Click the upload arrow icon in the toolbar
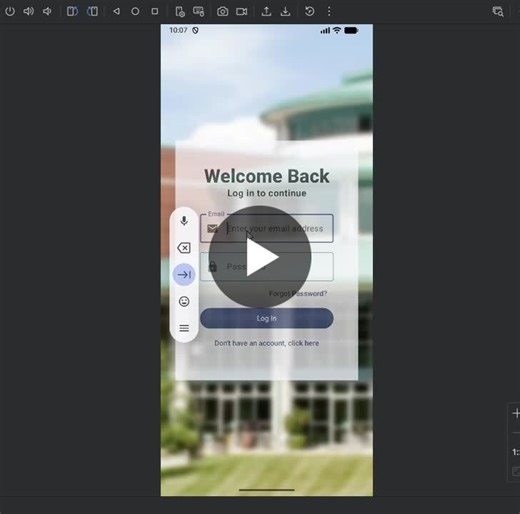The height and width of the screenshot is (514, 520). (x=266, y=11)
